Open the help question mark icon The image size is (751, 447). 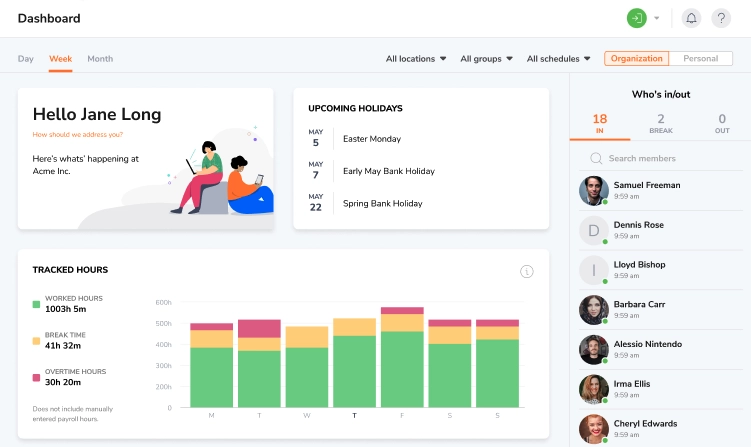(720, 18)
